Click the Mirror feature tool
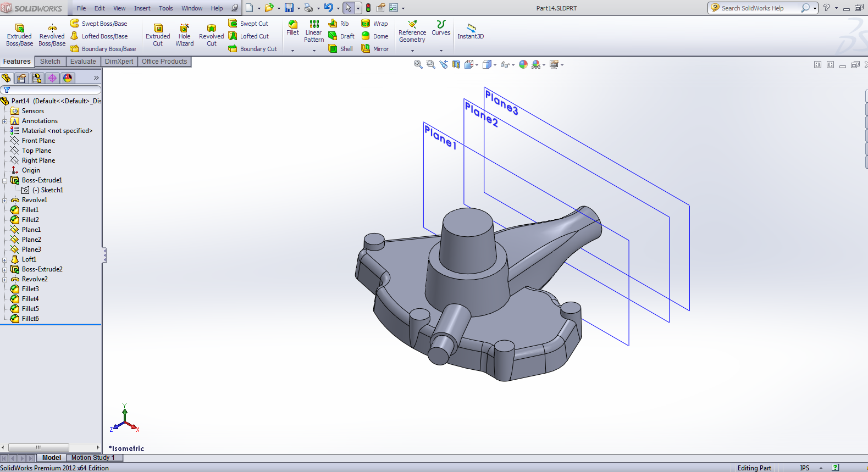The image size is (868, 472). (x=375, y=49)
